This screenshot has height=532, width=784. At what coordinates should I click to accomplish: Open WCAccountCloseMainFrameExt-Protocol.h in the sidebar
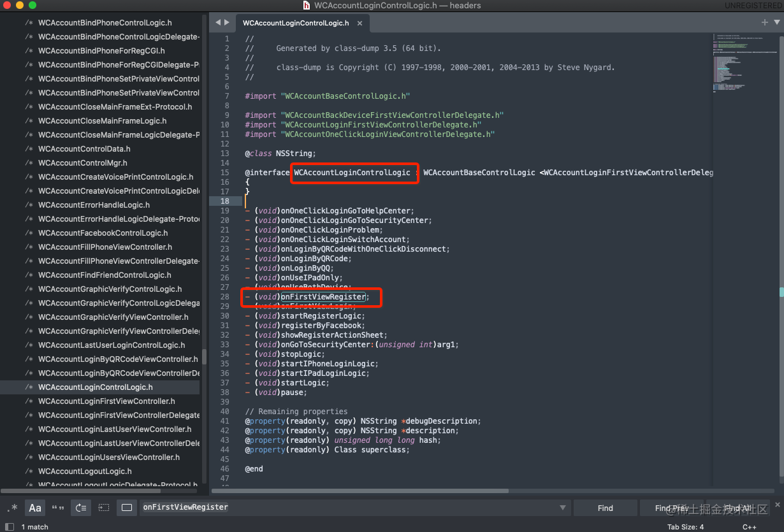[115, 107]
